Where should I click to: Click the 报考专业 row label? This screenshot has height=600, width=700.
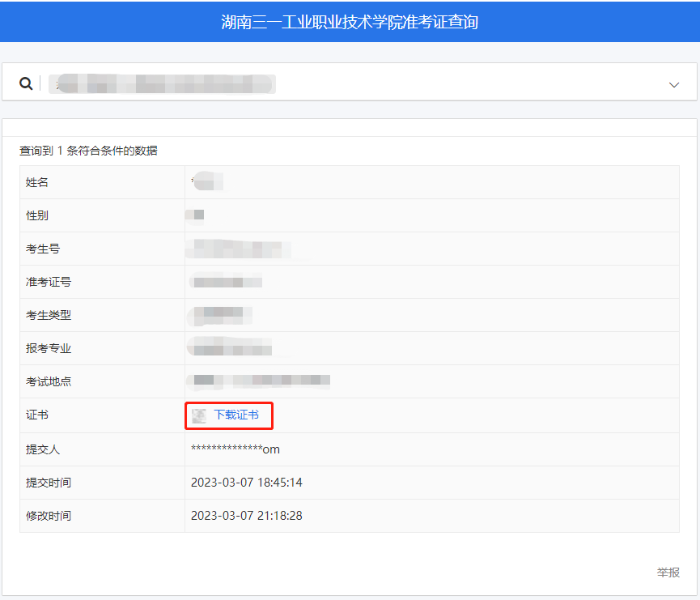(x=49, y=348)
